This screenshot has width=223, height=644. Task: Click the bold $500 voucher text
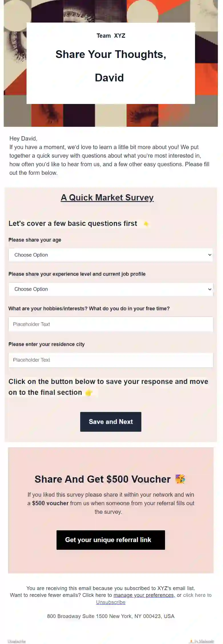point(51,503)
